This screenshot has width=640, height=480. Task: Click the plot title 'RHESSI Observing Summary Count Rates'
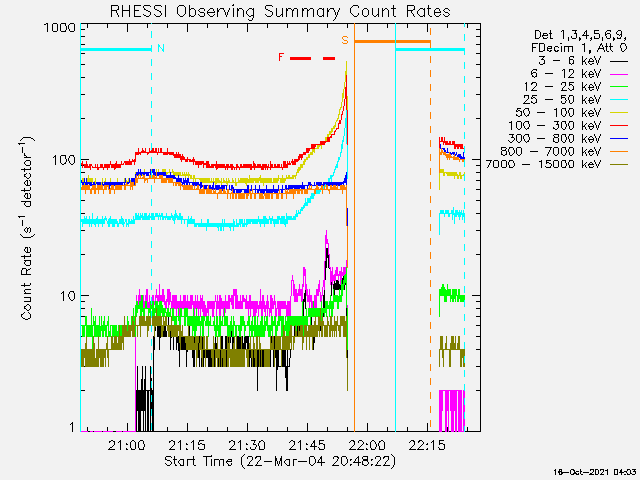[x=280, y=11]
